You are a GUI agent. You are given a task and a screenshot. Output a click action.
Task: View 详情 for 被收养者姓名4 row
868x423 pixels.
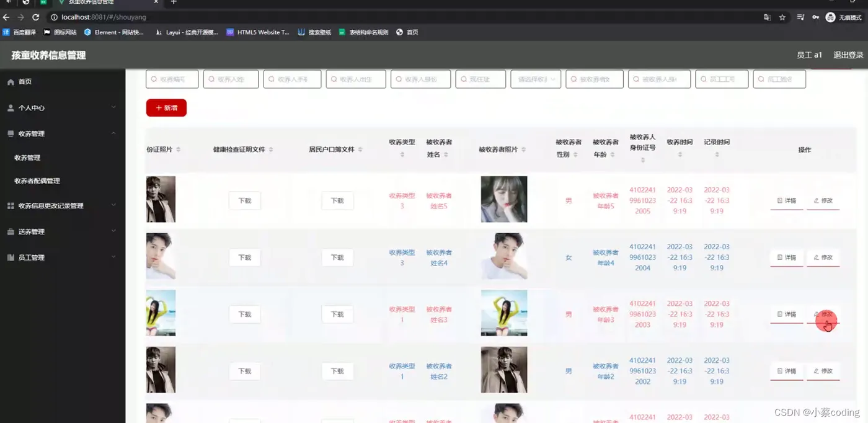[787, 257]
